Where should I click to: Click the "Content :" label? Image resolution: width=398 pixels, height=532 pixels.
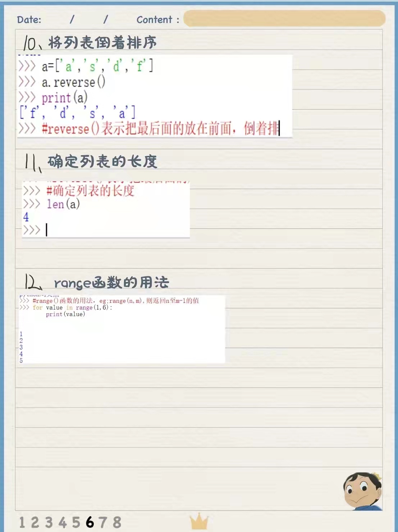click(x=158, y=19)
